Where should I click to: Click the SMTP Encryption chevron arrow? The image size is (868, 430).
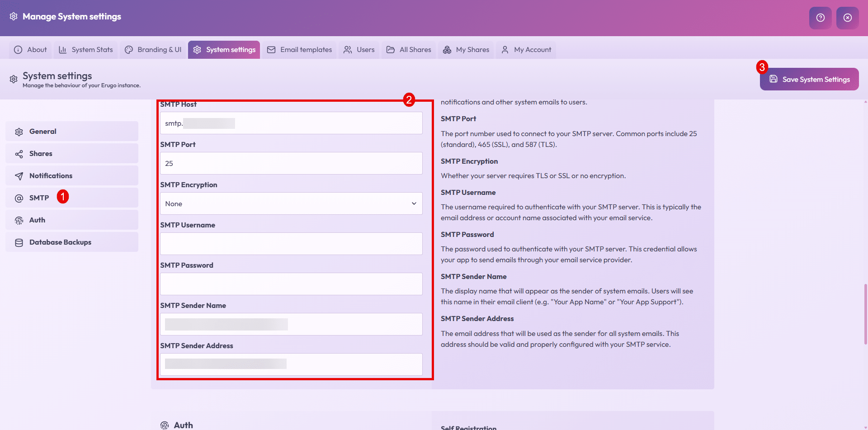tap(414, 204)
